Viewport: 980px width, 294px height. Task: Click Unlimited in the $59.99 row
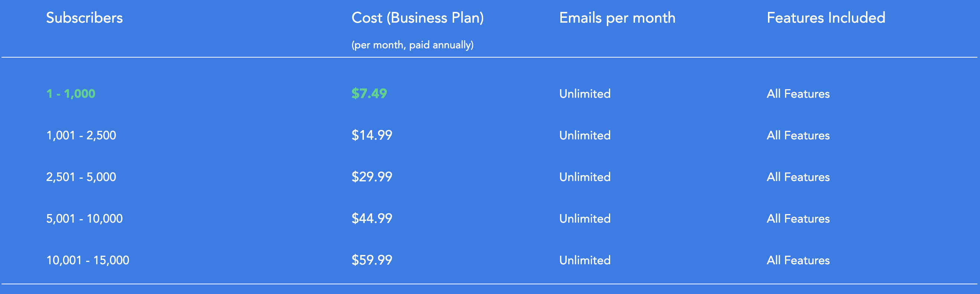pyautogui.click(x=585, y=260)
